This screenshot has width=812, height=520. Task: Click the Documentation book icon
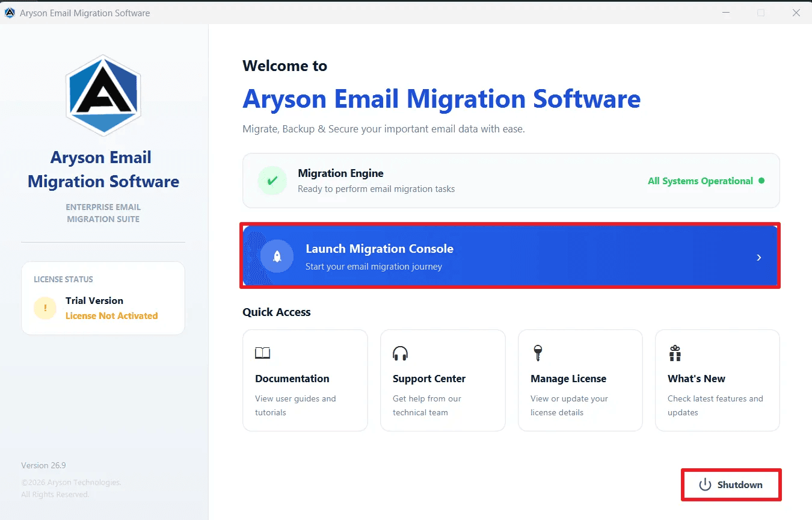(263, 353)
